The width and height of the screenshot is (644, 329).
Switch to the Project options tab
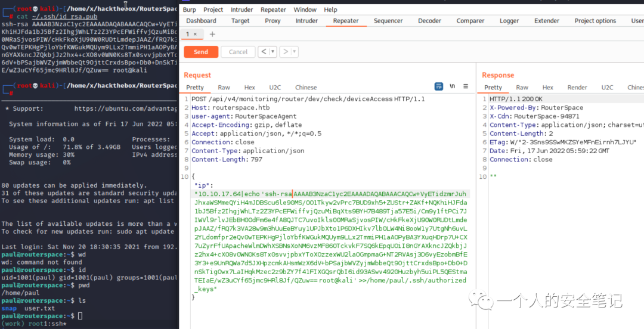click(x=595, y=20)
